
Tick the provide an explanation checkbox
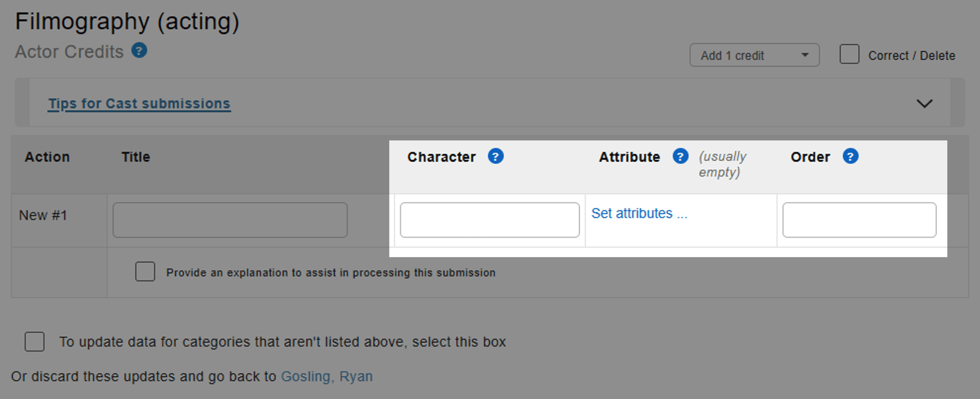(x=145, y=272)
